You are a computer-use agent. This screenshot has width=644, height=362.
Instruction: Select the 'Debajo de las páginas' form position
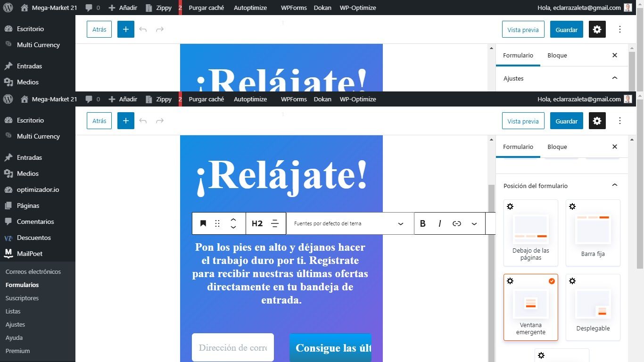point(531,233)
